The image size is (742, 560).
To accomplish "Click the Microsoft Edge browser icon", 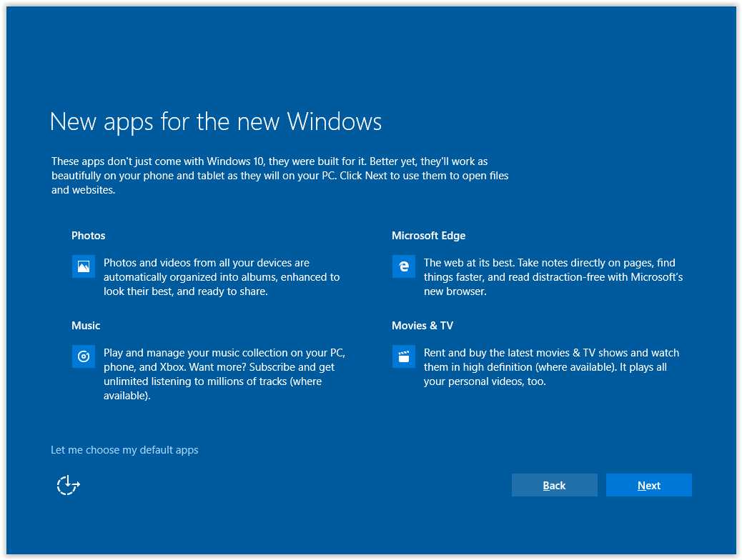I will 404,266.
